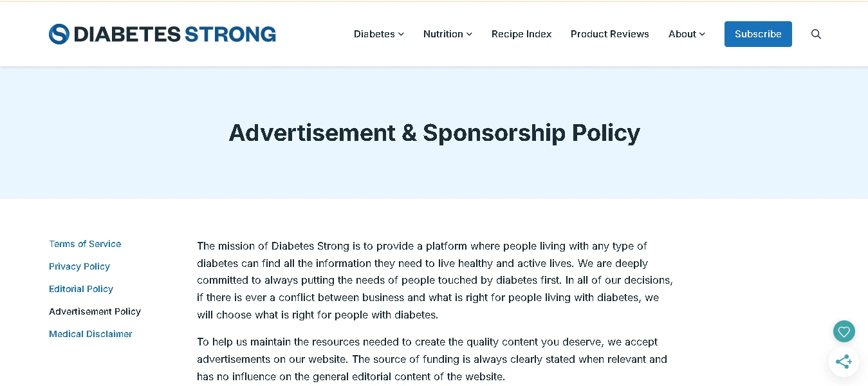Open the About dropdown chevron
Screen dimensions: 868x386
(701, 34)
